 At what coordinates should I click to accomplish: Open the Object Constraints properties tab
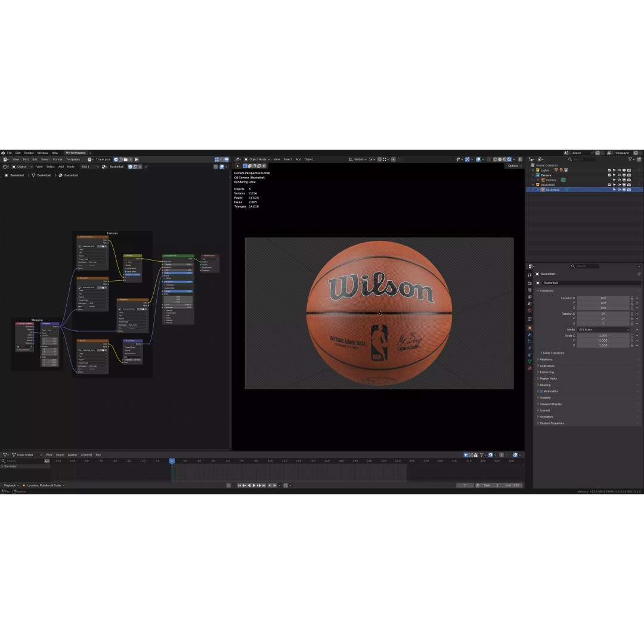click(530, 354)
